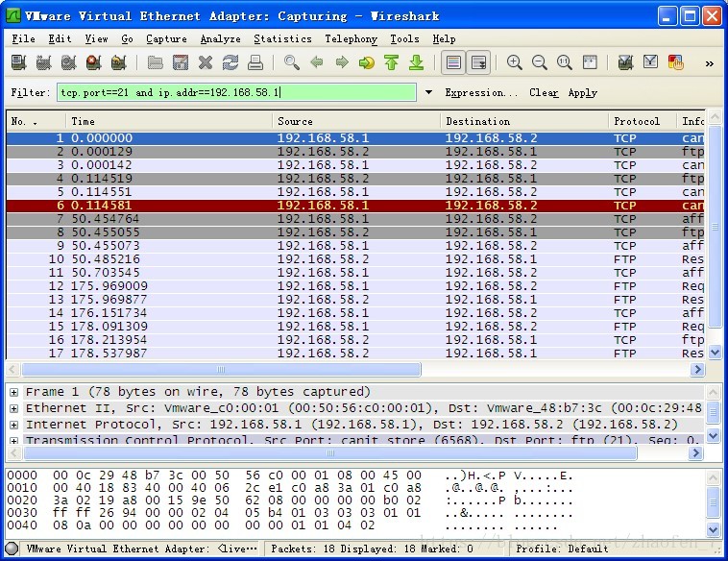This screenshot has width=728, height=561.
Task: Apply the display filter
Action: (x=583, y=92)
